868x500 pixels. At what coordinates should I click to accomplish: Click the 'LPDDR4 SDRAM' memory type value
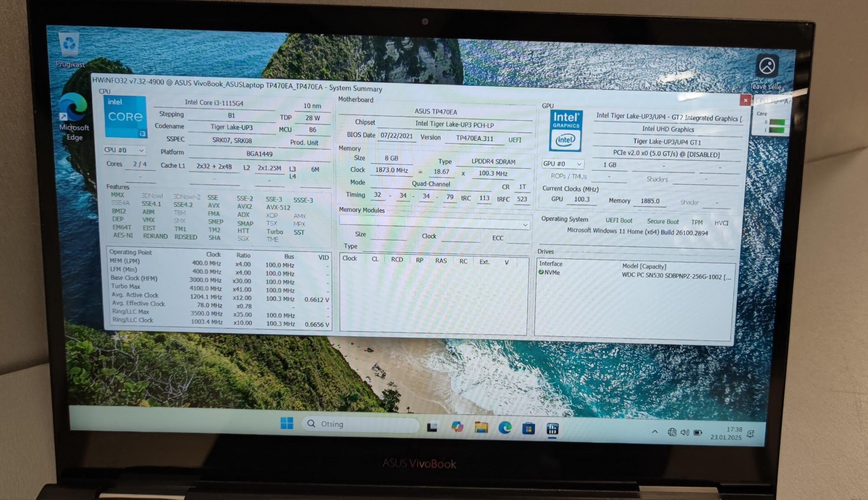pyautogui.click(x=493, y=162)
